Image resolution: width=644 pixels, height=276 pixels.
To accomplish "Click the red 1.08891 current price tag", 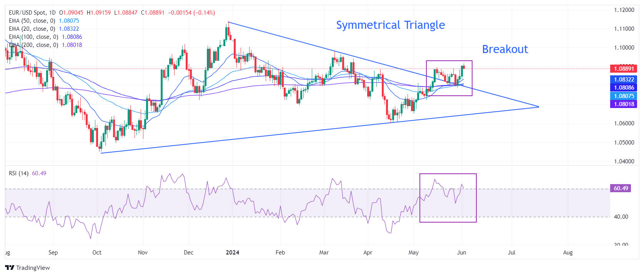I will (623, 69).
